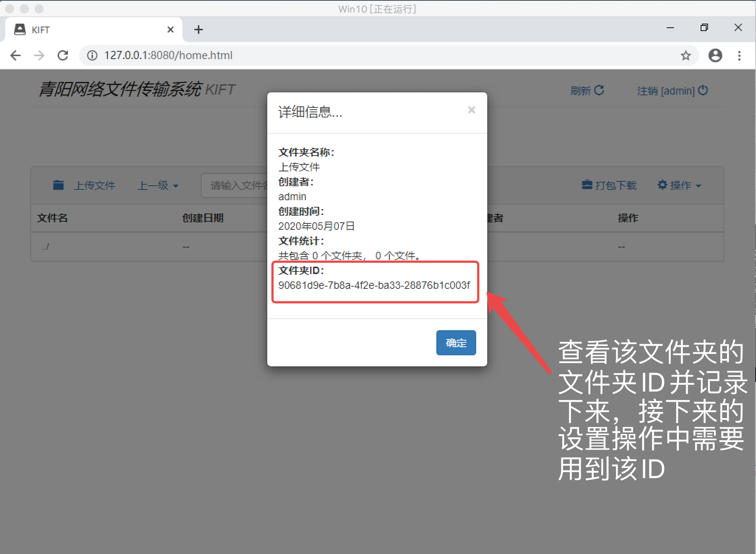Bookmark this page with the star icon
The image size is (756, 554).
coord(685,55)
